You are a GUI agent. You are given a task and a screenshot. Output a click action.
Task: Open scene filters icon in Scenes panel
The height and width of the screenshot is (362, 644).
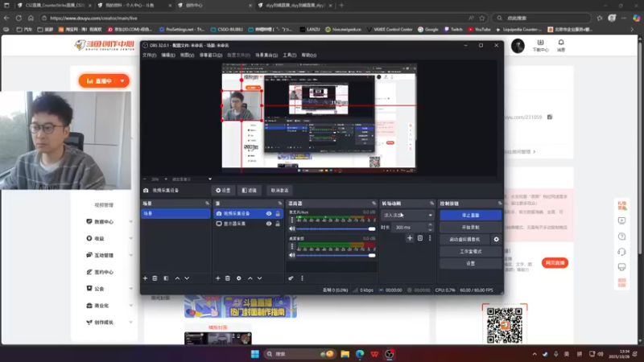166,278
